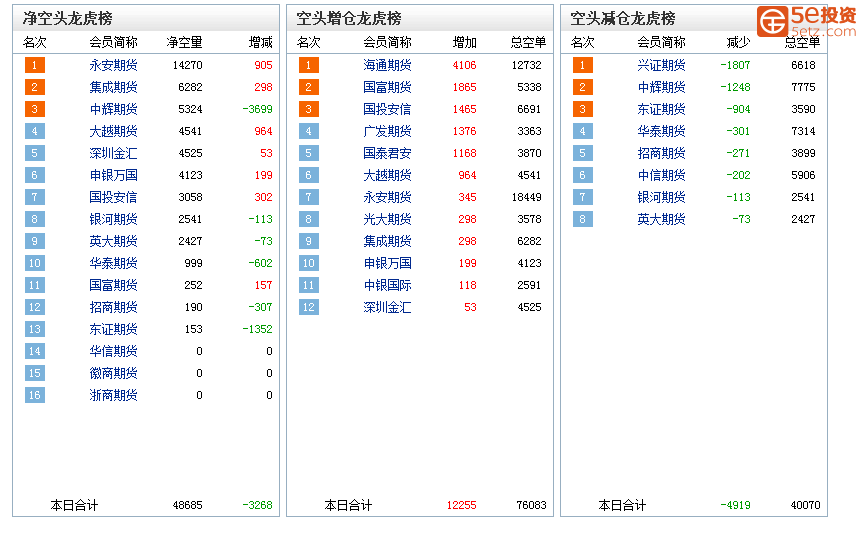Click the 增加 column header

pos(465,42)
